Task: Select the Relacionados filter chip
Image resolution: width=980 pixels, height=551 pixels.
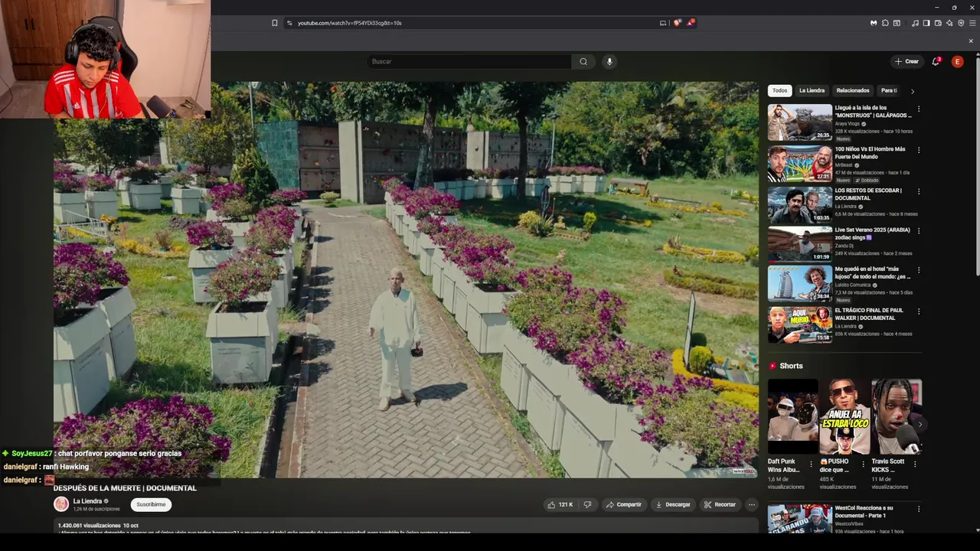Action: 853,90
